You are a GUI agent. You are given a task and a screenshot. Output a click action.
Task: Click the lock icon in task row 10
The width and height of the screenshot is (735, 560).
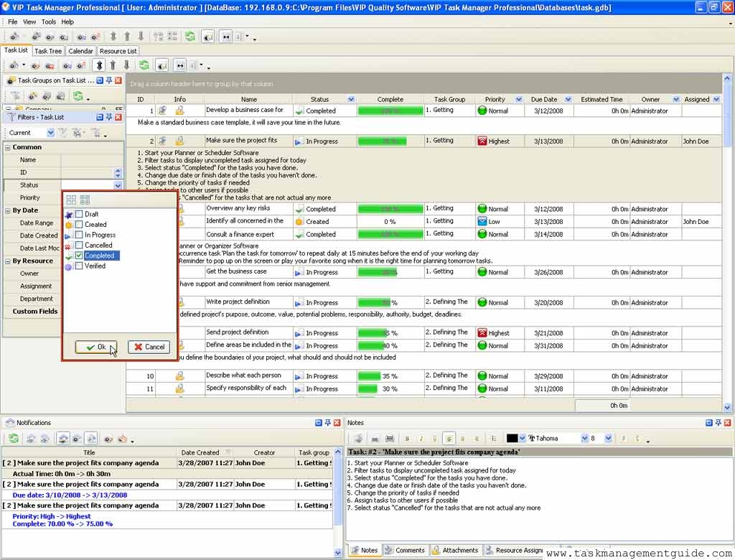[x=179, y=375]
